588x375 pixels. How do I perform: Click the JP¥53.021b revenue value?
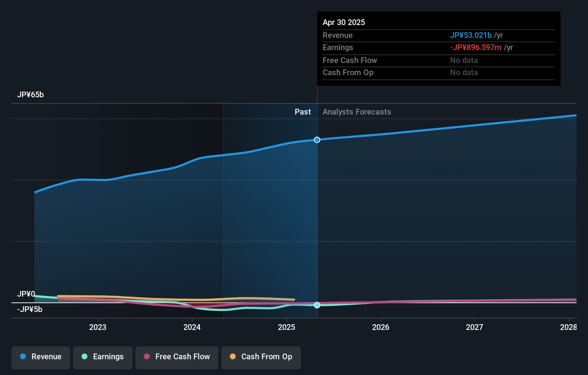(x=471, y=35)
